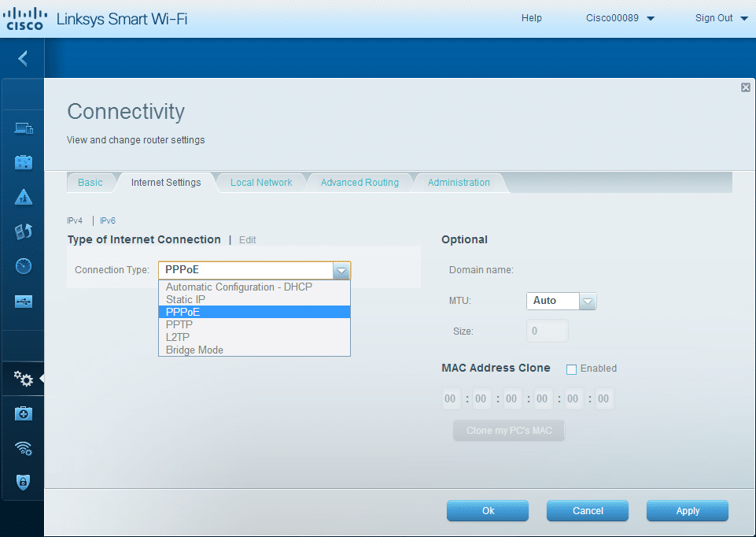This screenshot has width=756, height=537.
Task: Click the Domain name label
Action: coord(481,270)
